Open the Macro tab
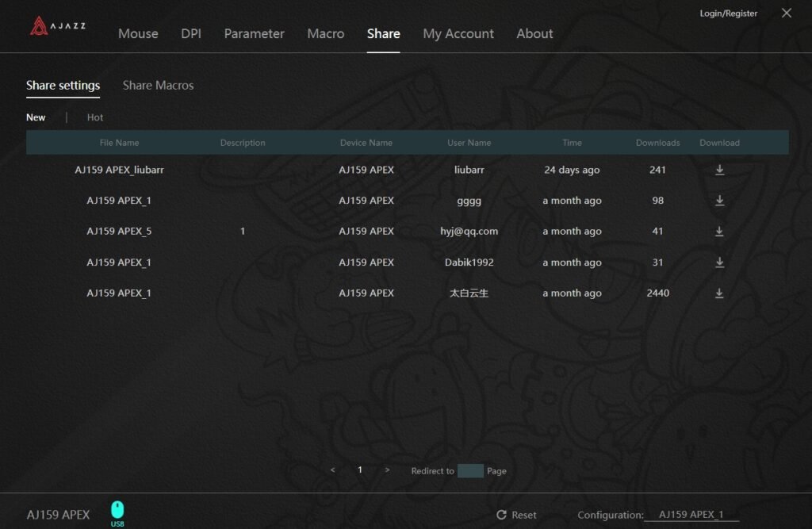Screen dimensions: 812x529 point(326,33)
